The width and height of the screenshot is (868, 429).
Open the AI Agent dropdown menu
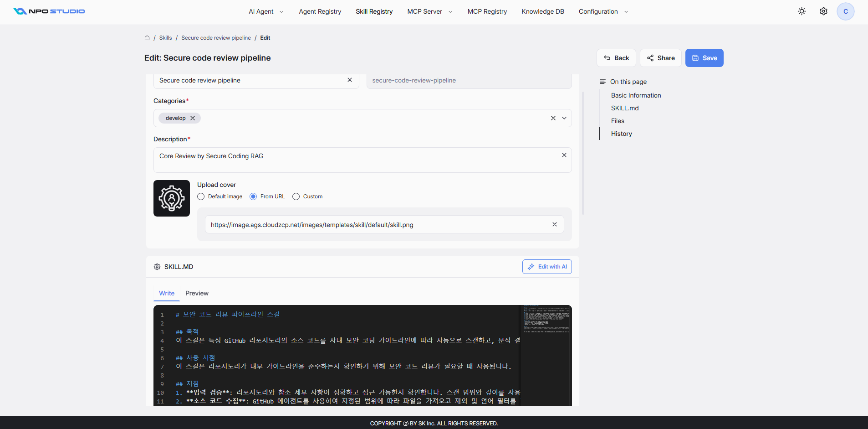coord(266,11)
